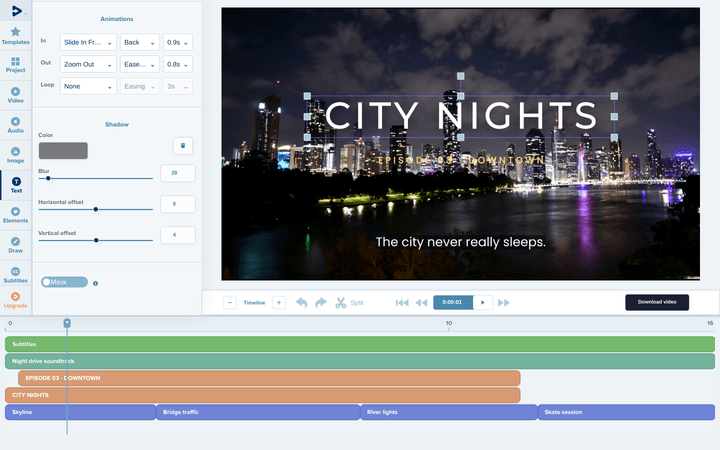Screen dimensions: 720x450
Task: Open the Video panel
Action: [16, 95]
